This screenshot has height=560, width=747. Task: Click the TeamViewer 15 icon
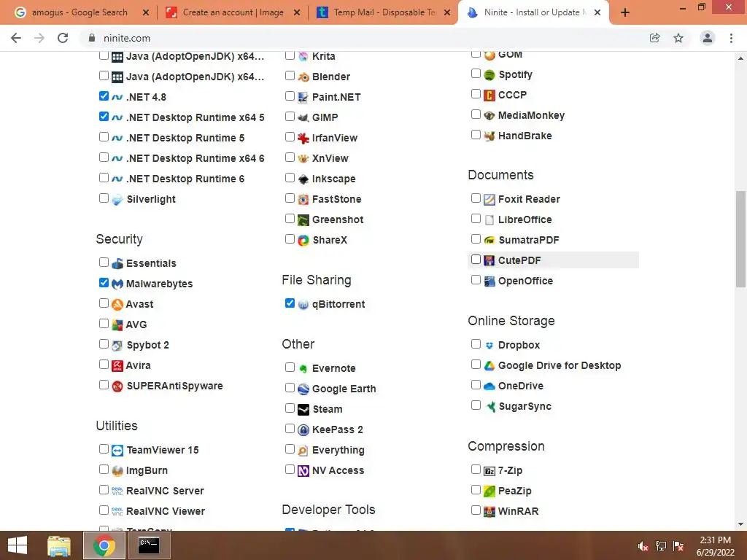click(117, 451)
